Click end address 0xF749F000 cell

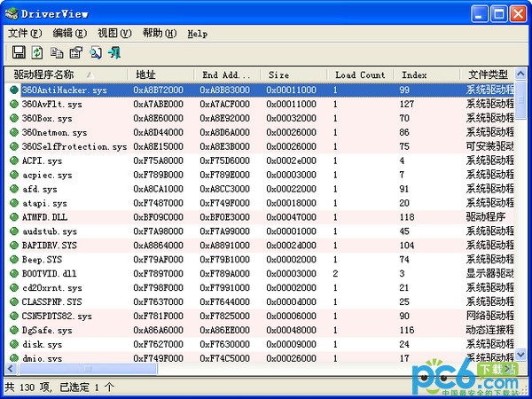tap(224, 203)
